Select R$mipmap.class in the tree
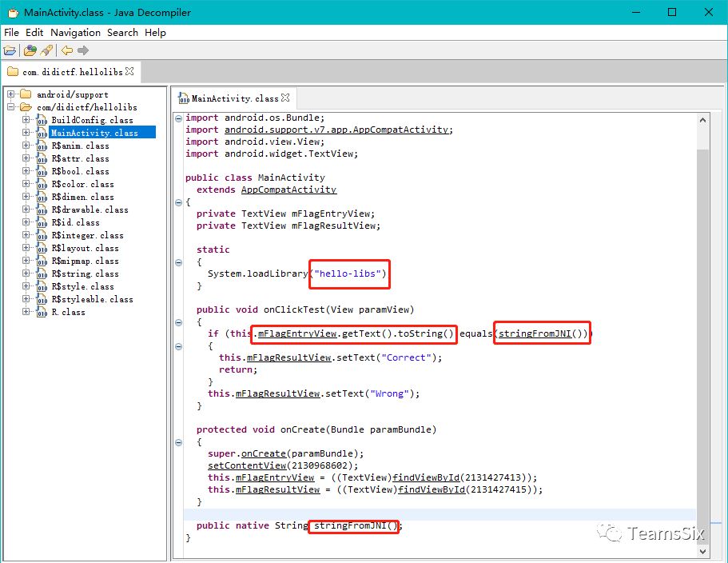 pyautogui.click(x=85, y=261)
